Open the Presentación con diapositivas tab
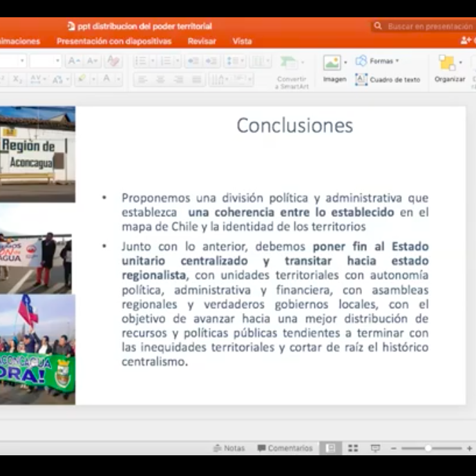476x476 pixels. click(x=114, y=41)
